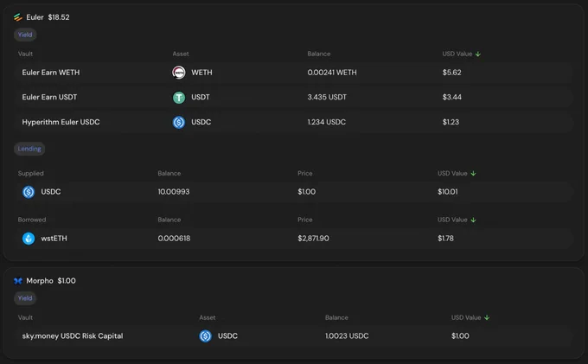Click the 0.00241 WETH balance

pos(332,73)
